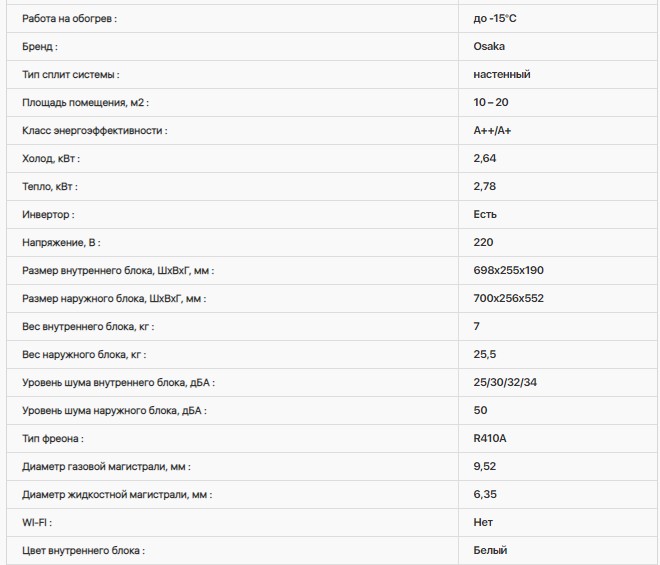Click the outdoor unit weight "25,5"
Image resolution: width=660 pixels, height=565 pixels.
point(485,354)
